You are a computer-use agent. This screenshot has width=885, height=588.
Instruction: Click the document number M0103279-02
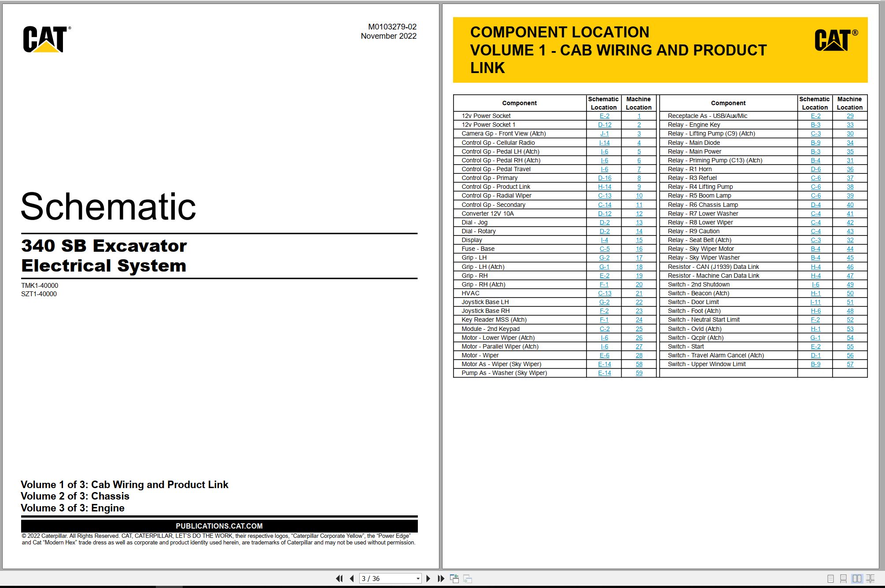pyautogui.click(x=392, y=27)
